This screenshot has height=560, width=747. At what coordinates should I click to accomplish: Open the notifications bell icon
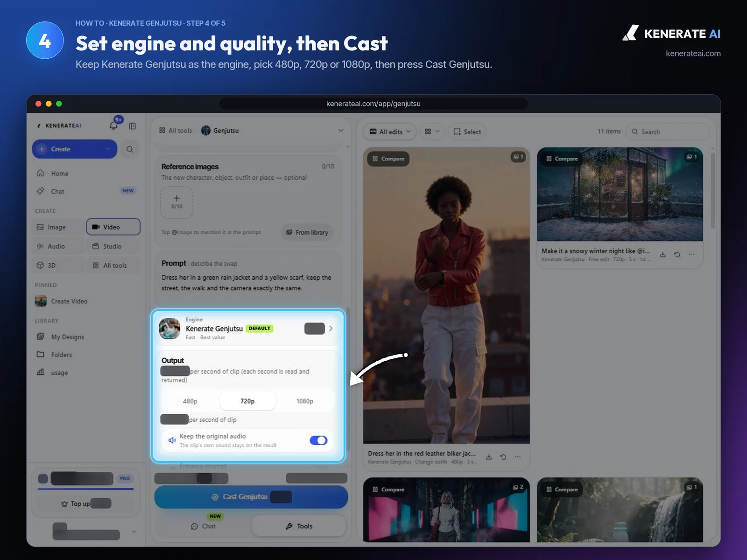coord(113,125)
